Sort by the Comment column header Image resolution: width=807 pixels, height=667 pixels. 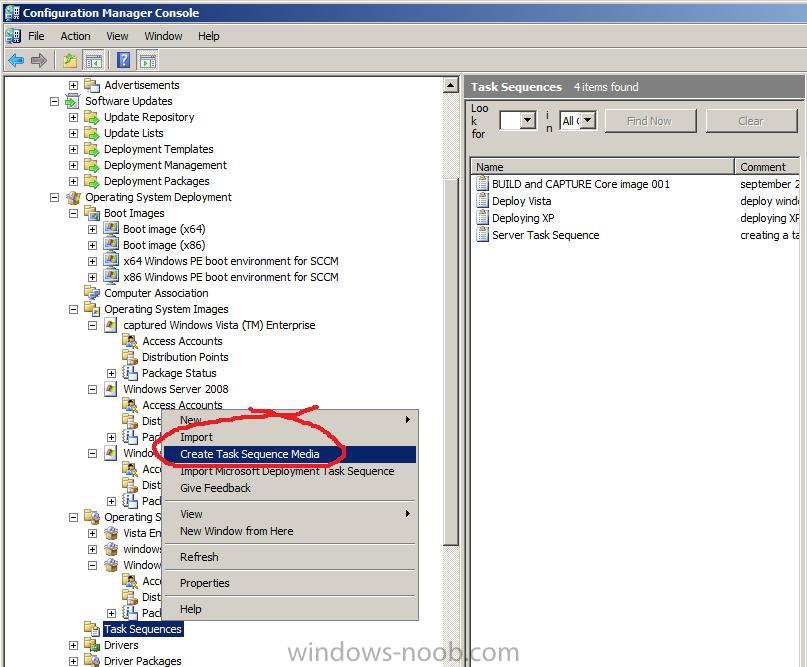tap(767, 167)
